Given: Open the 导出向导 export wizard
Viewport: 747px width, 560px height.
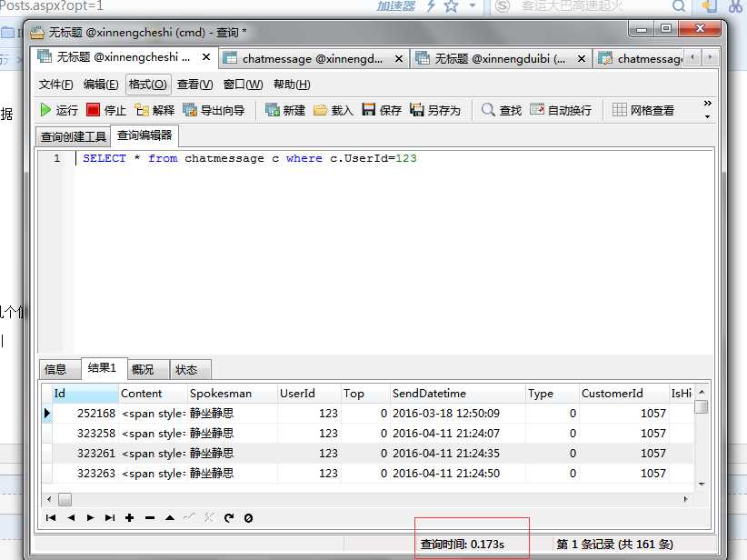Looking at the screenshot, I should [x=214, y=110].
